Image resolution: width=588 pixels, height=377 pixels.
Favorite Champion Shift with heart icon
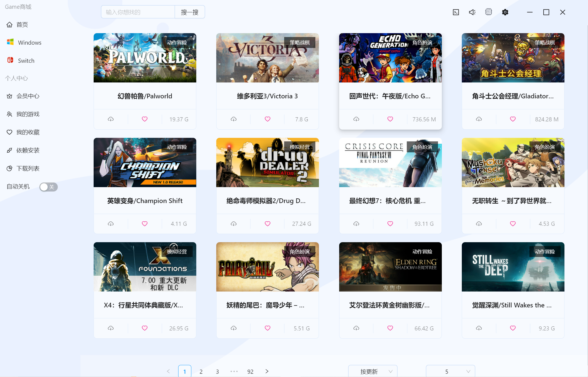145,224
